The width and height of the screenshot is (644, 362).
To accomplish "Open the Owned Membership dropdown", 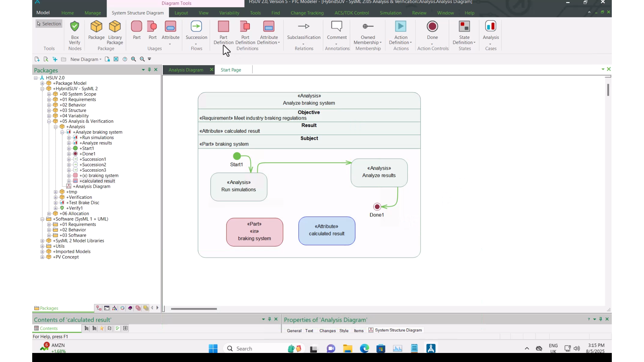I will (x=381, y=43).
